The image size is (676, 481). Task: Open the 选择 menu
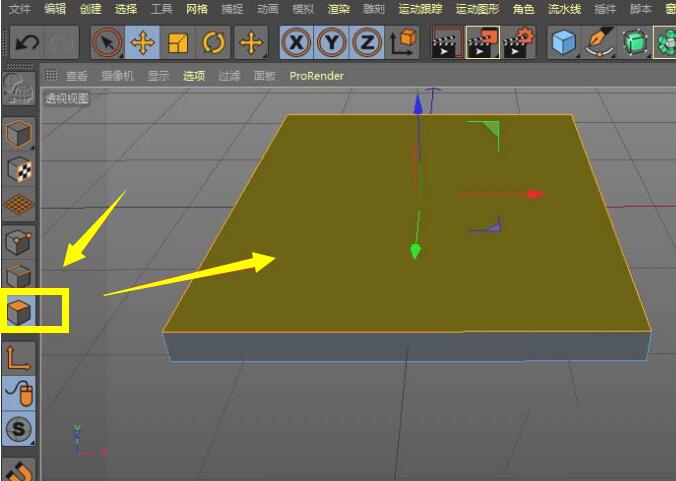[125, 9]
